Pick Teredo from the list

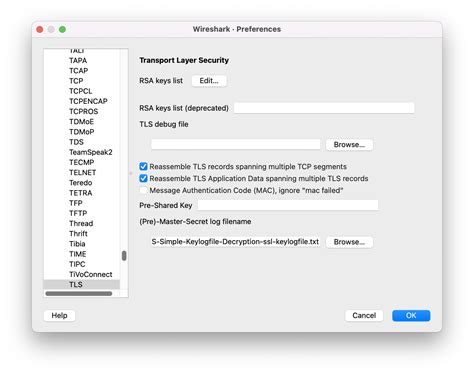[81, 183]
